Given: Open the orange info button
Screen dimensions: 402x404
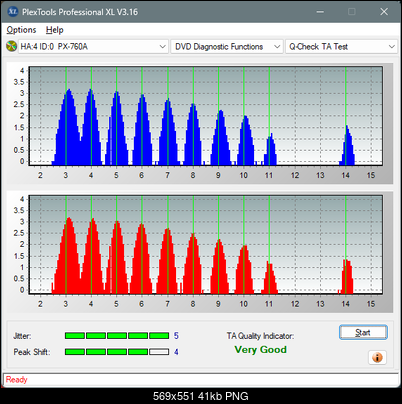Looking at the screenshot, I should click(x=377, y=358).
